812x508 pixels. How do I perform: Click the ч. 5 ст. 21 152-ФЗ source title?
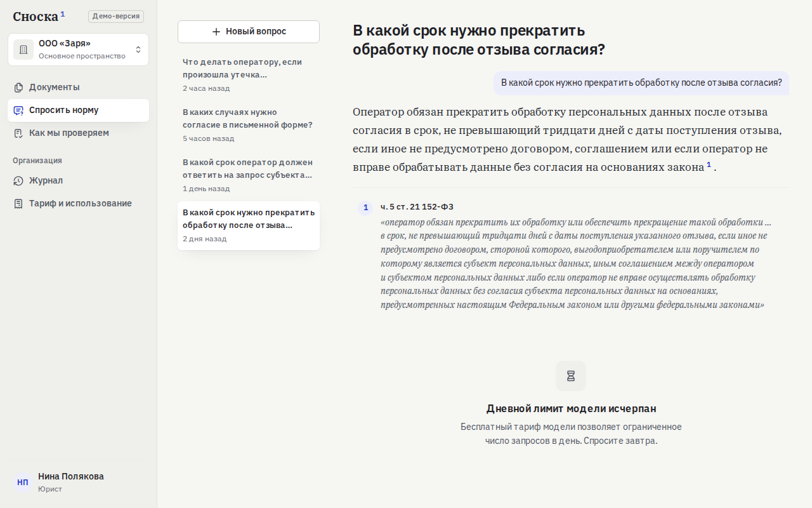[417, 207]
